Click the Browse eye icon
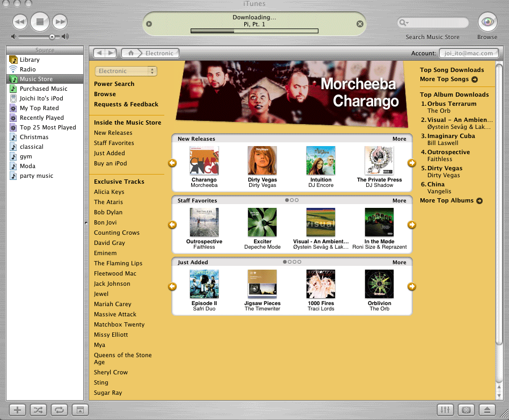Image resolution: width=509 pixels, height=420 pixels. [x=487, y=22]
